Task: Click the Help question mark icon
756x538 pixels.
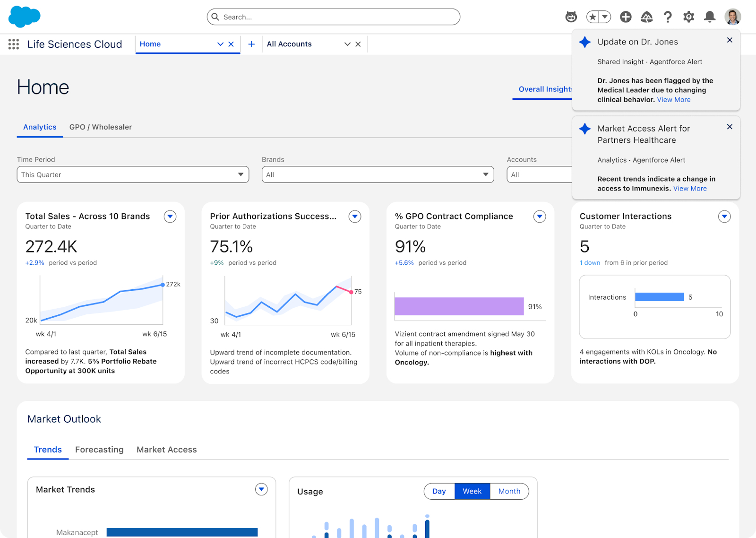Action: coord(667,17)
